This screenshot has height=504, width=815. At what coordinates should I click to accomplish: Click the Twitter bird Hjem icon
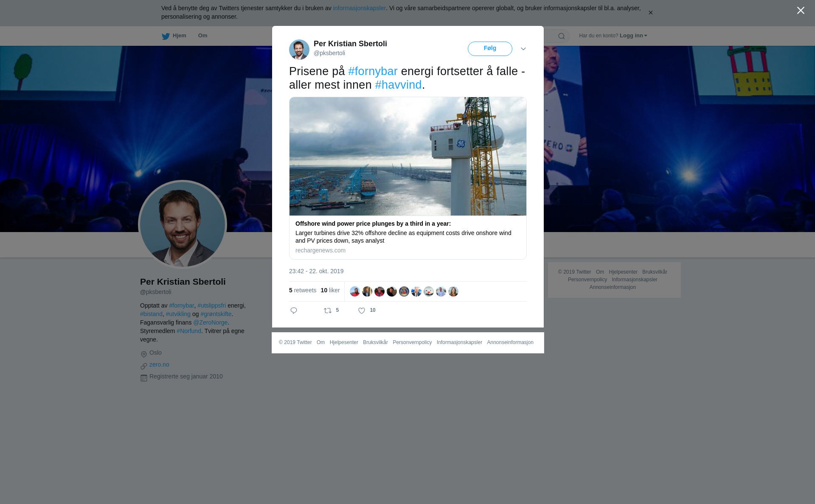[x=166, y=36]
